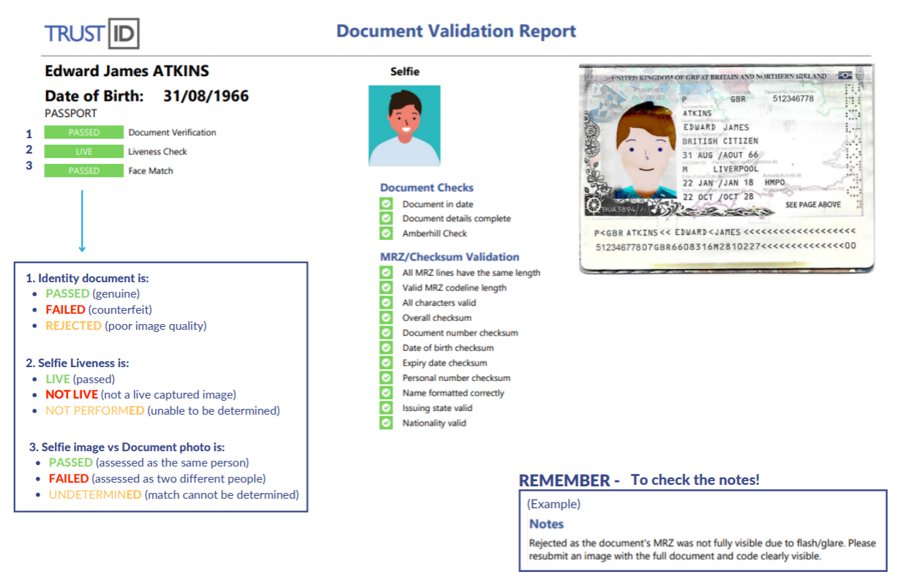This screenshot has width=912, height=588.
Task: Click the selfie avatar image
Action: coord(404,126)
